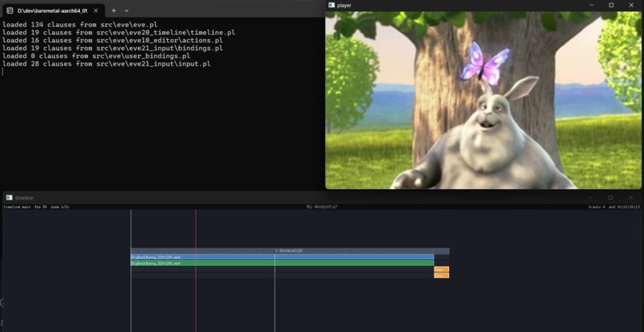Click the 'zoom 1/2x' status text
644x332 pixels.
coord(60,207)
